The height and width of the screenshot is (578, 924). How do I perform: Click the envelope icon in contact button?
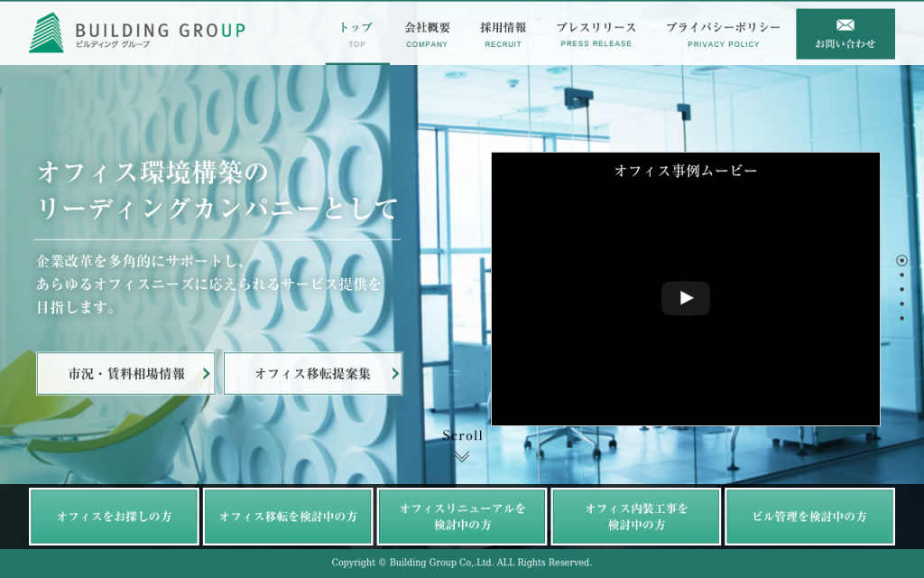point(845,24)
